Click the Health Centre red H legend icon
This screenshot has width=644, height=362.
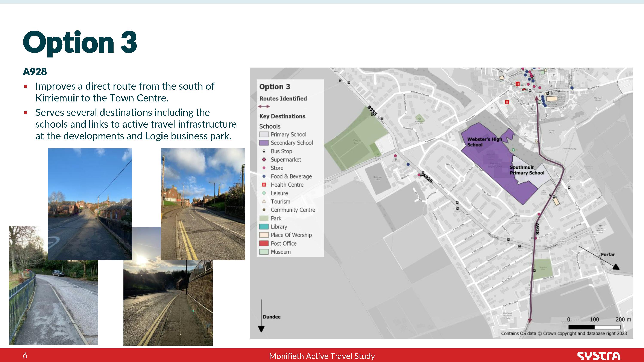pyautogui.click(x=264, y=185)
